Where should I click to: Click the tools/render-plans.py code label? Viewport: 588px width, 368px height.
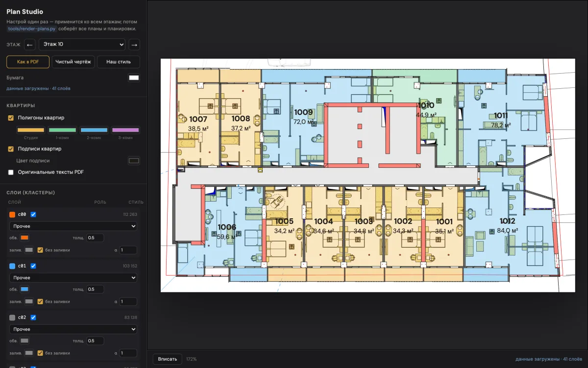pyautogui.click(x=32, y=28)
